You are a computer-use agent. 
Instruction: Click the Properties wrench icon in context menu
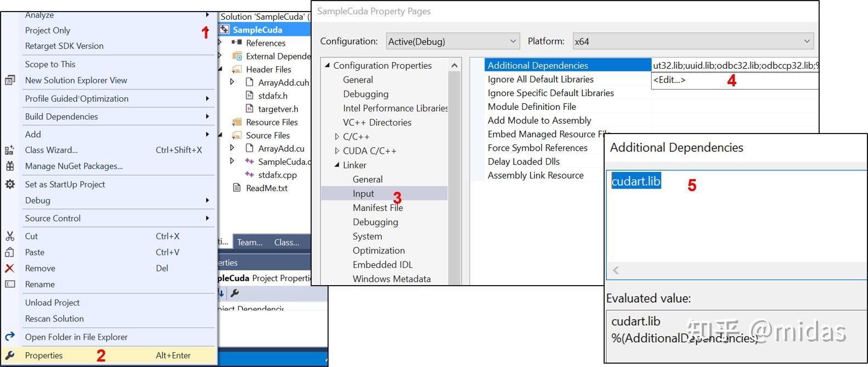point(10,355)
